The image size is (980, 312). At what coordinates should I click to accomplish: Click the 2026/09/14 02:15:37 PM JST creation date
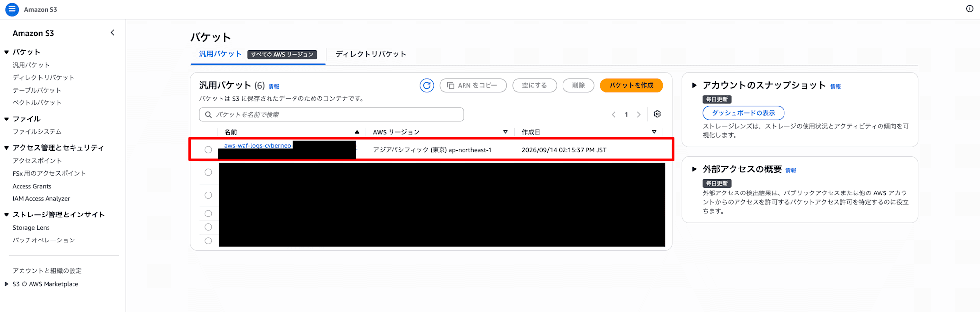click(x=563, y=150)
